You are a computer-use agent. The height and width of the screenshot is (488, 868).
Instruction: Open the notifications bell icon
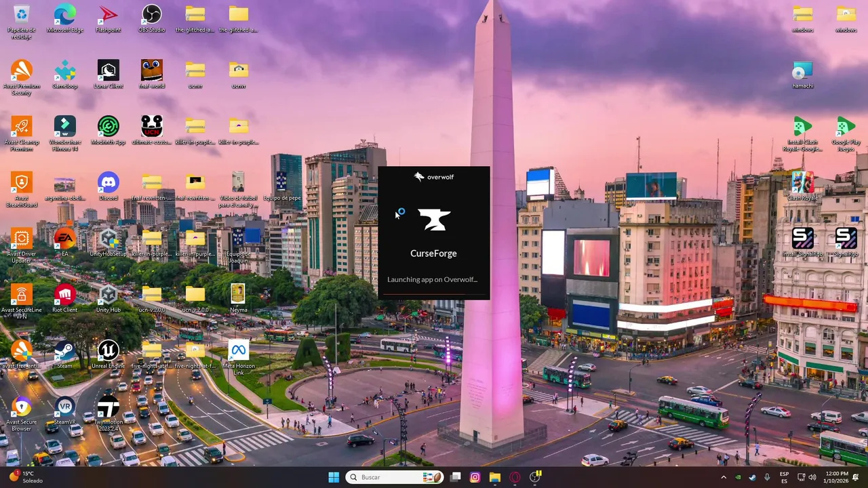(x=856, y=477)
